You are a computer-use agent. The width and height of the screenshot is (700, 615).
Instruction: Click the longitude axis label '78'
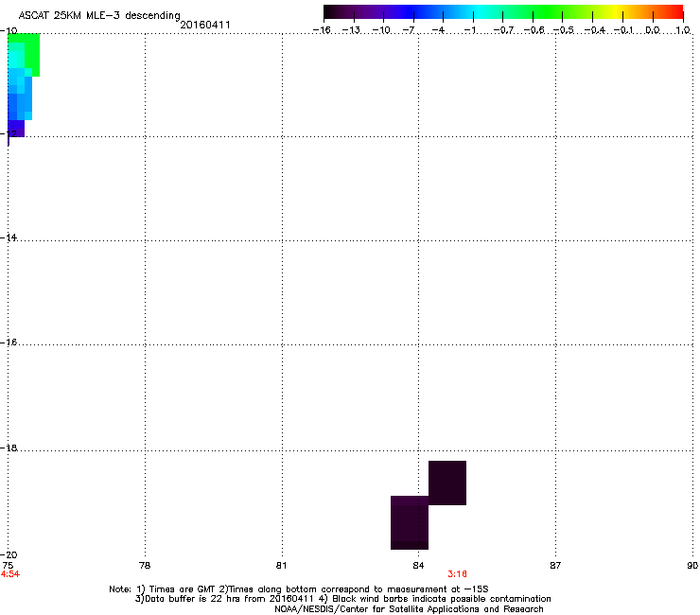[145, 566]
